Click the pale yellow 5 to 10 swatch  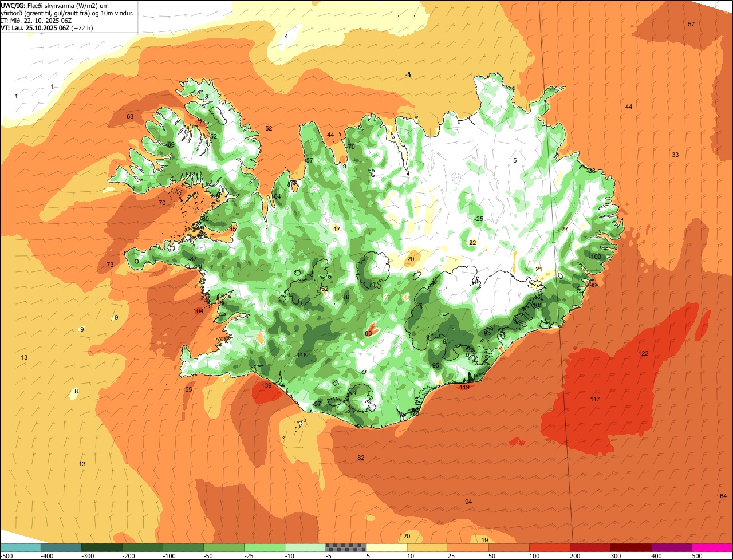tap(387, 547)
